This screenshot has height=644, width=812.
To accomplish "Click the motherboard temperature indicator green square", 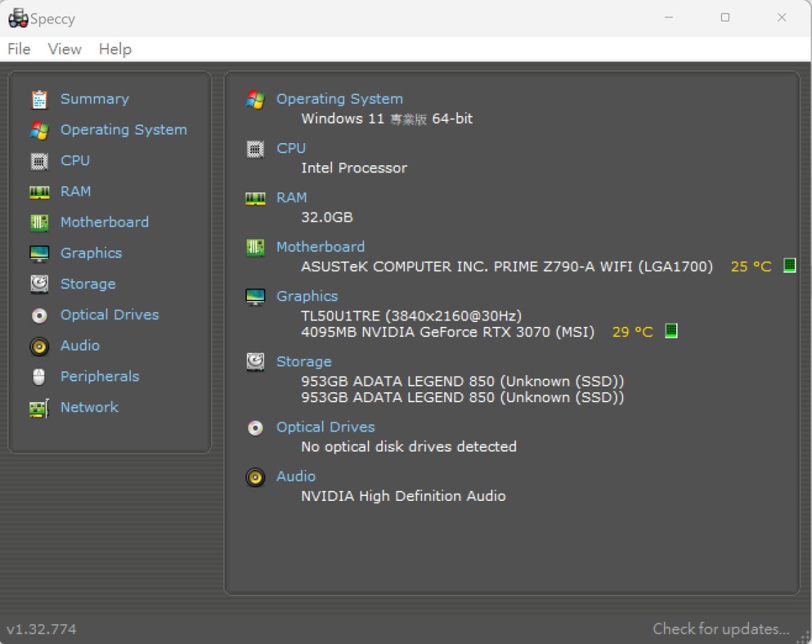I will [789, 265].
